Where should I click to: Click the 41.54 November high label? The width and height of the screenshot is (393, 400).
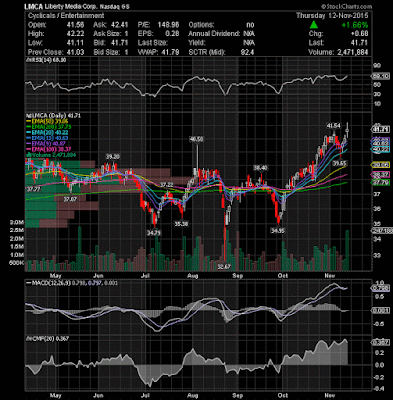(333, 126)
